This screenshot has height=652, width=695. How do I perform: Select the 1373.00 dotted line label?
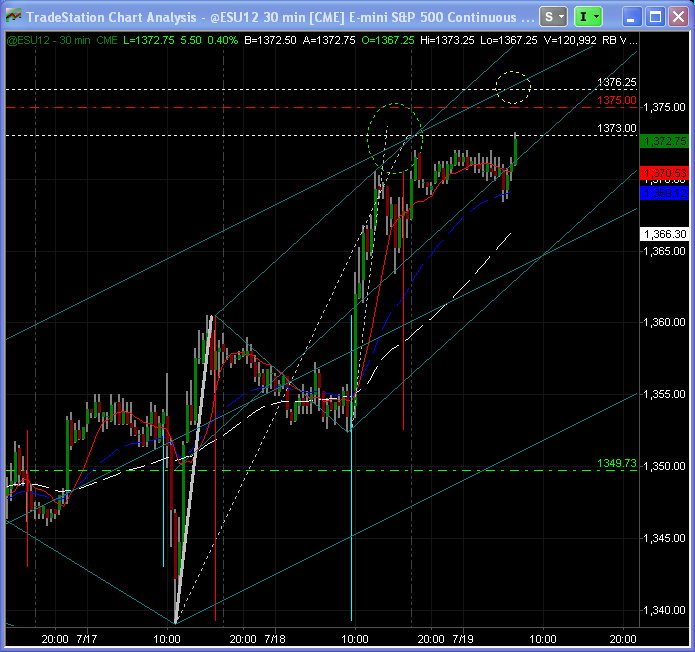coord(617,128)
